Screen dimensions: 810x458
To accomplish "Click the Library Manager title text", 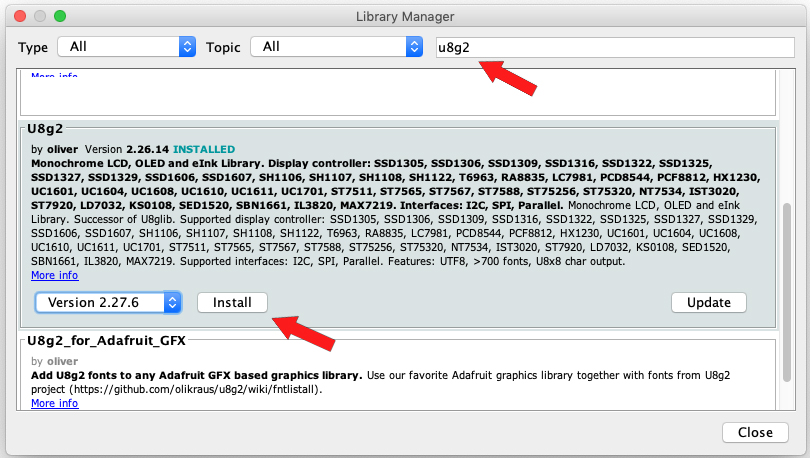I will tap(405, 17).
